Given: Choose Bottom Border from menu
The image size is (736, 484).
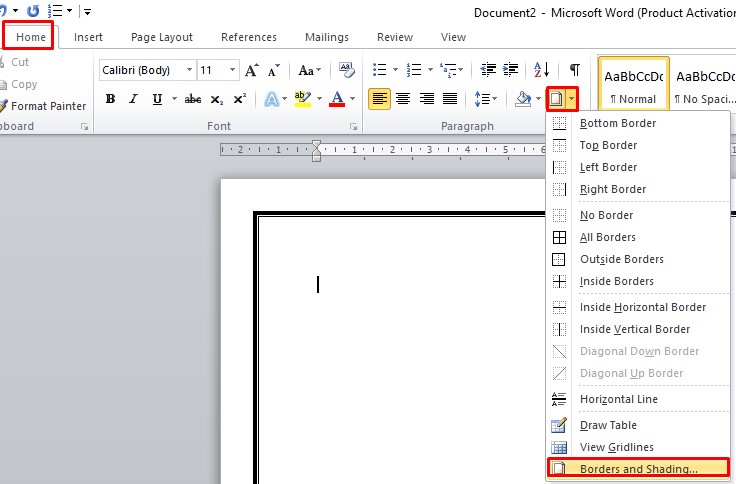Looking at the screenshot, I should point(637,123).
